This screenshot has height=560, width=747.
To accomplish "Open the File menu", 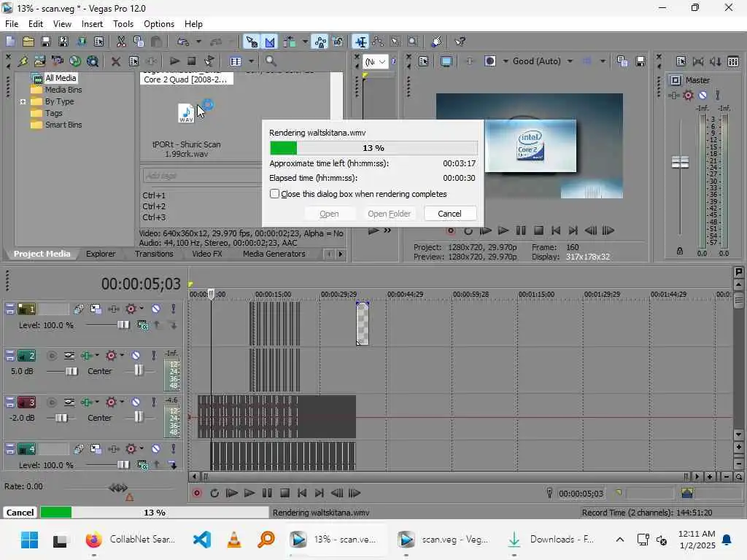I will 12,24.
